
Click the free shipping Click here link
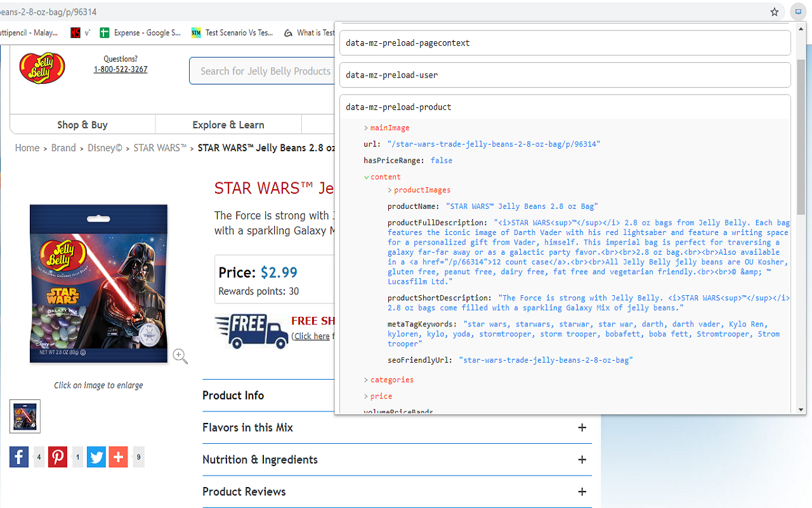point(311,336)
